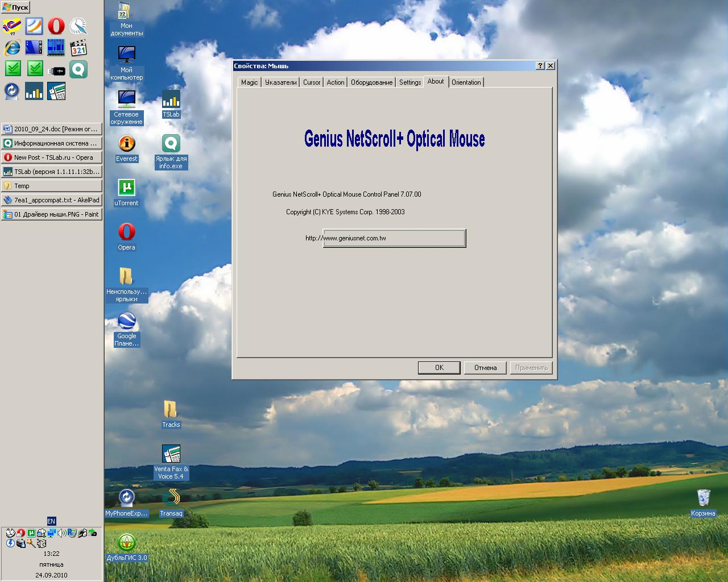Open the Settings tab
Screen dimensions: 728x582
pyautogui.click(x=409, y=82)
